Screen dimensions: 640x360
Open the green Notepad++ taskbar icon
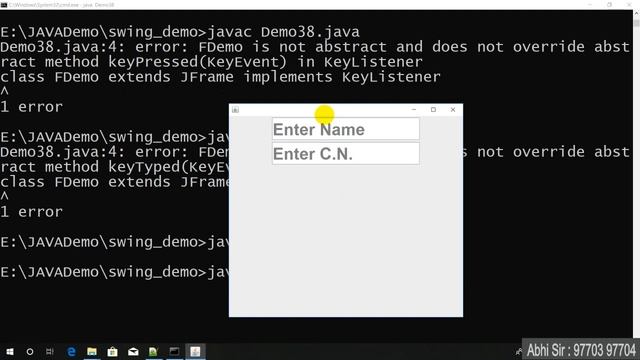(153, 351)
